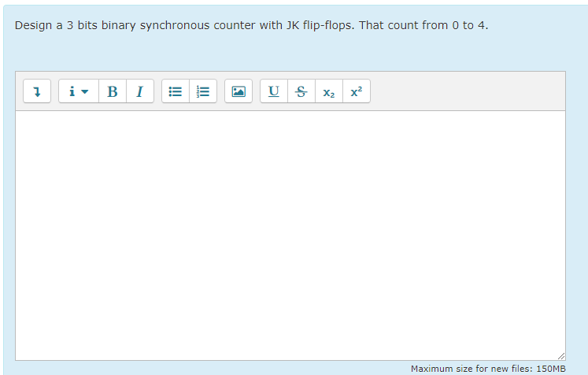Click the editor resize handle corner
This screenshot has width=588, height=375.
click(561, 356)
